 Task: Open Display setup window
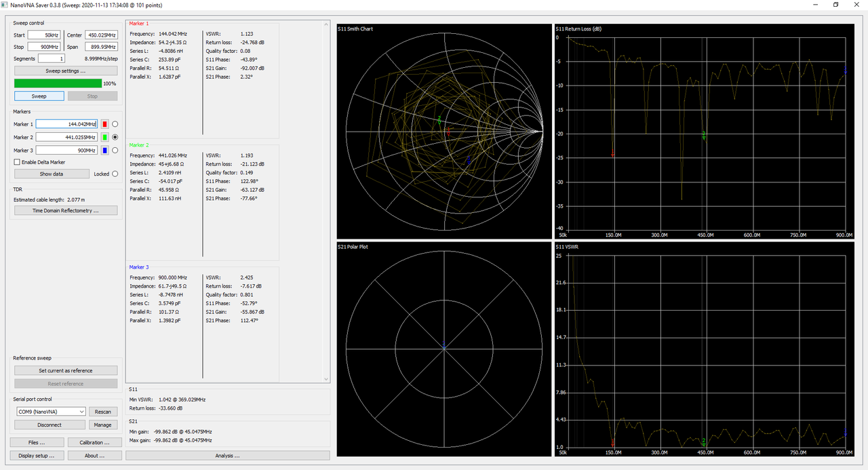pos(37,456)
